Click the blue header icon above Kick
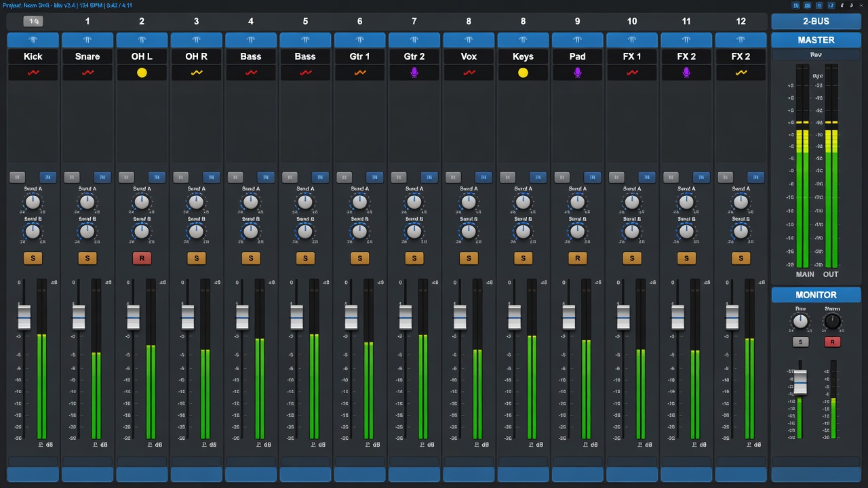Screen dimensions: 868x488 point(33,40)
